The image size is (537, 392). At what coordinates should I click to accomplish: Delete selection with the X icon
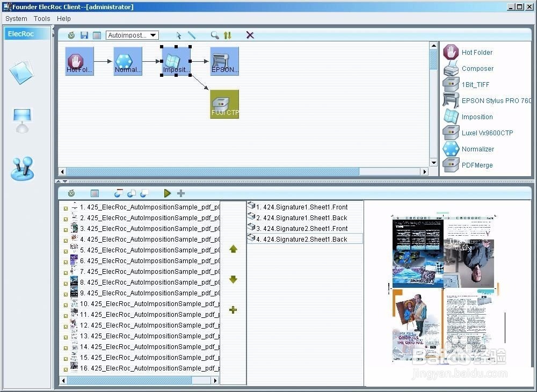pos(250,35)
